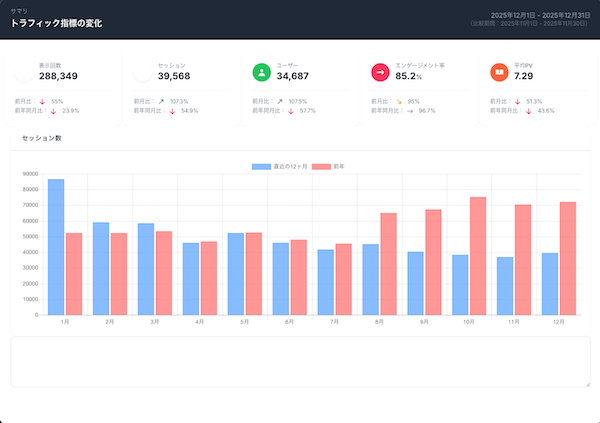Toggle the 前年 legend series
The height and width of the screenshot is (423, 600).
pyautogui.click(x=339, y=165)
